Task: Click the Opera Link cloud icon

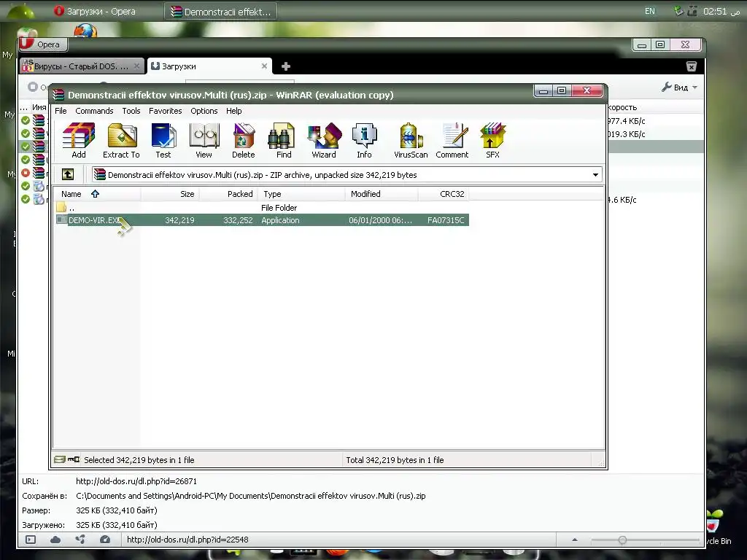Action: 55,540
